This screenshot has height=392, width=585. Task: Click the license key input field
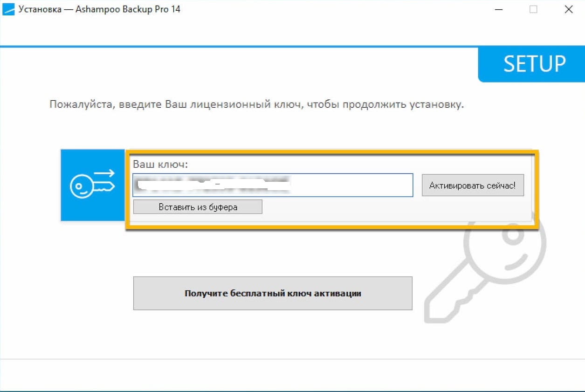273,185
